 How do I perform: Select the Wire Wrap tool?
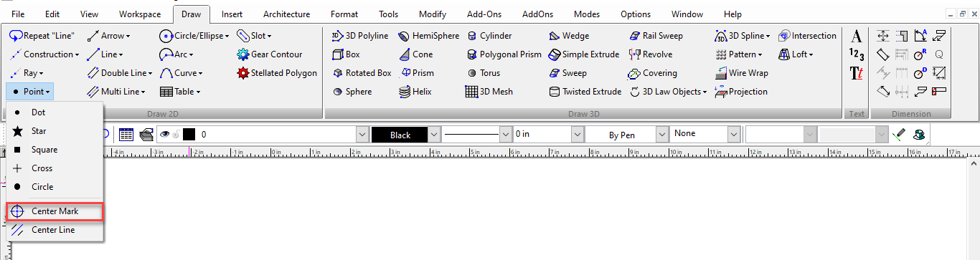click(742, 73)
